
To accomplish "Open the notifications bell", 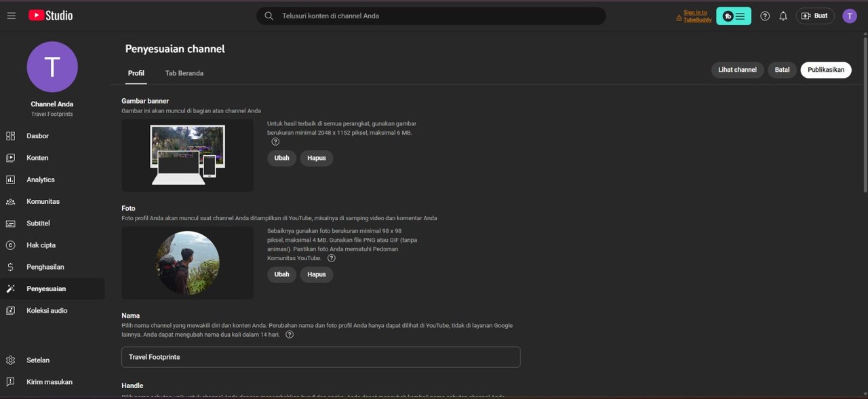I will click(783, 16).
